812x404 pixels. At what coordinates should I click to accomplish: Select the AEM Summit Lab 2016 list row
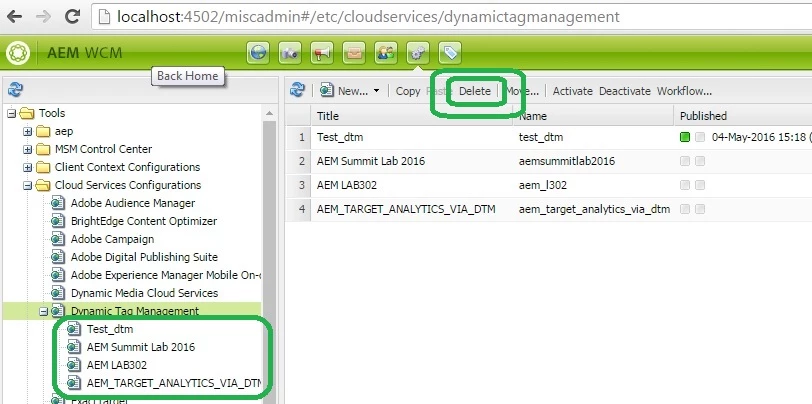coord(549,162)
